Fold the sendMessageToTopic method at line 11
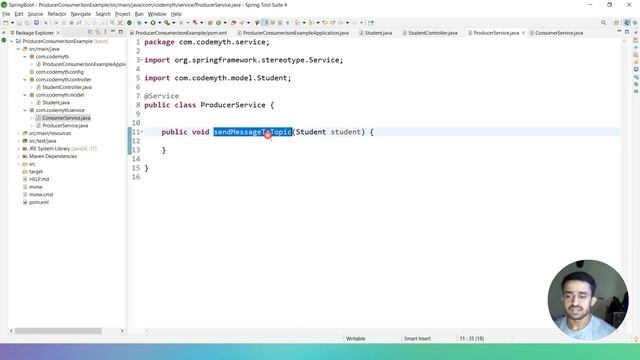Image resolution: width=640 pixels, height=360 pixels. pyautogui.click(x=142, y=131)
